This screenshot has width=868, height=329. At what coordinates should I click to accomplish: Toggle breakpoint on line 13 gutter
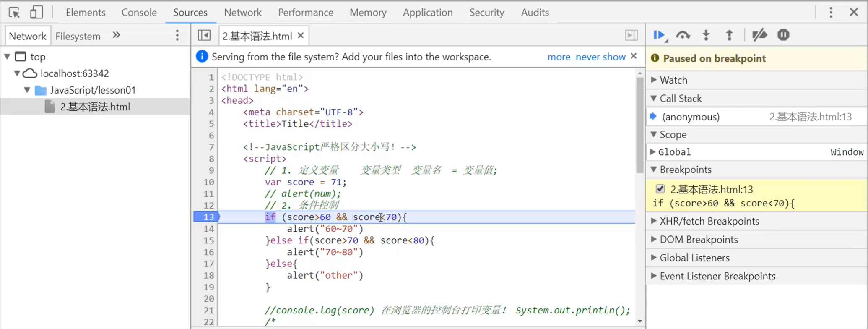[x=208, y=217]
